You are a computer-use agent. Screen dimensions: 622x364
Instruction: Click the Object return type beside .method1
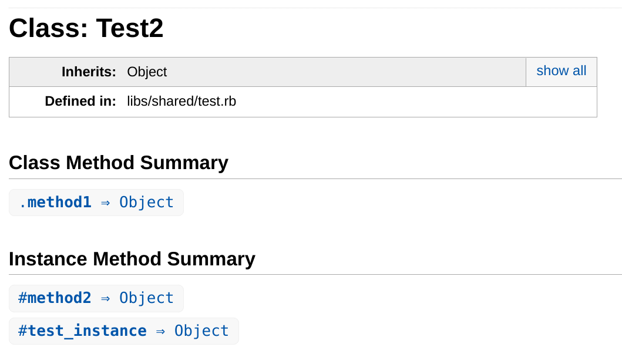point(146,203)
